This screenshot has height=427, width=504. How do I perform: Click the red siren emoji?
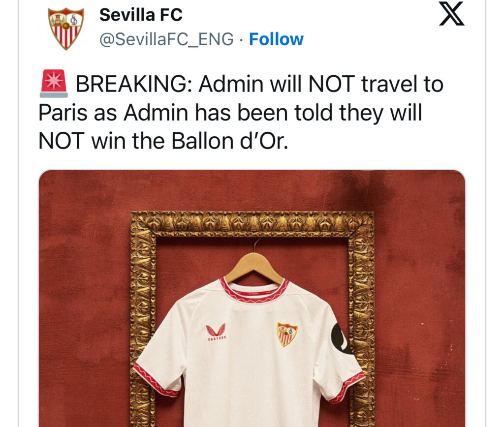[54, 84]
